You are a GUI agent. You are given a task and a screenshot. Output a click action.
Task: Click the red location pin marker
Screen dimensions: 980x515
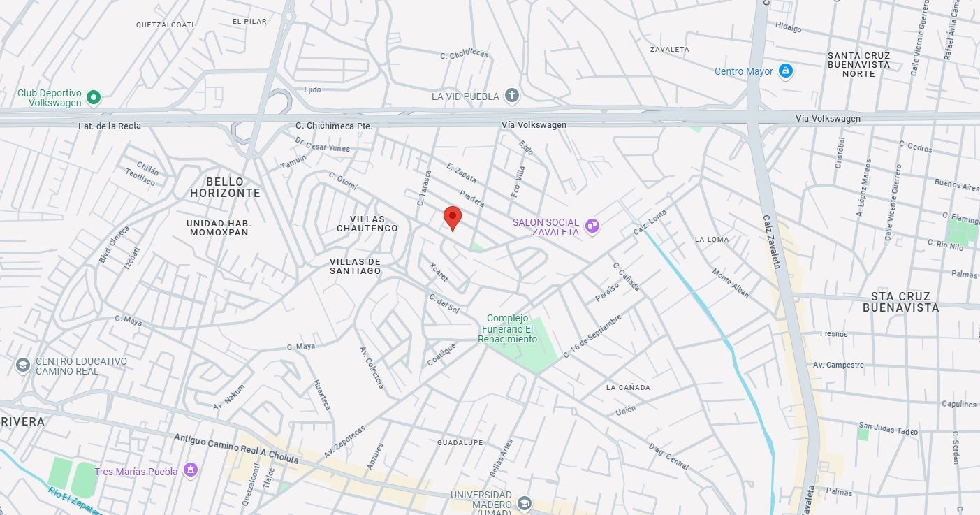tap(453, 218)
